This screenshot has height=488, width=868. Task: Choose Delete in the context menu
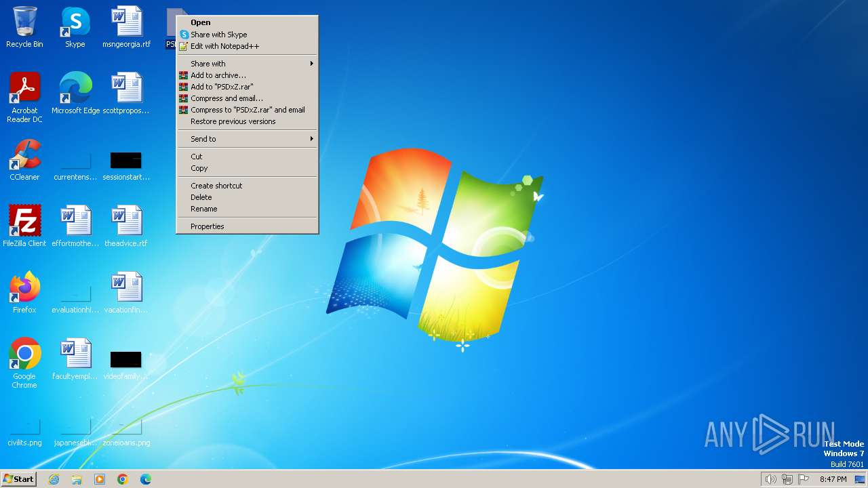pos(248,197)
